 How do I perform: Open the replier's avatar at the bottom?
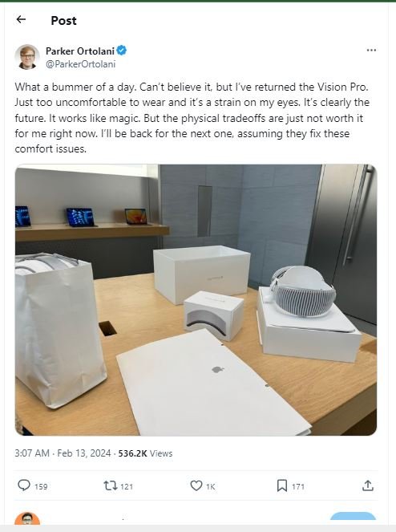27,519
